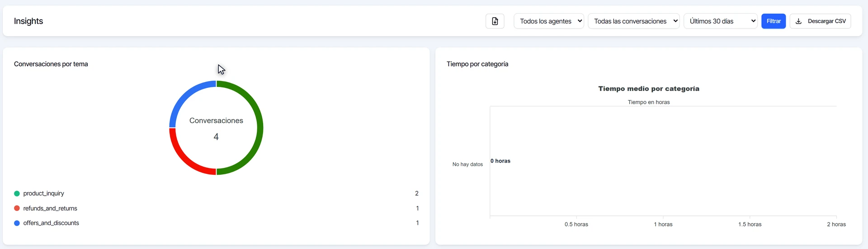The width and height of the screenshot is (868, 249).
Task: Click the Filtrar button
Action: click(774, 21)
